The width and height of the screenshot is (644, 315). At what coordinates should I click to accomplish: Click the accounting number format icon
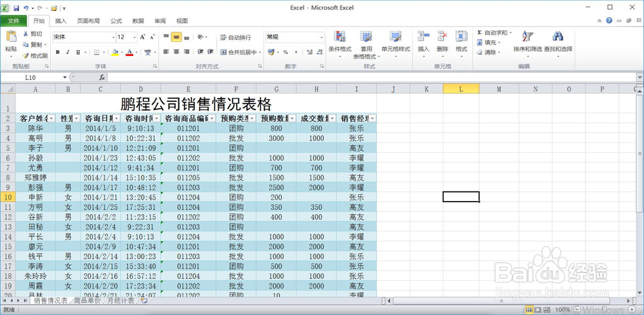click(x=271, y=52)
